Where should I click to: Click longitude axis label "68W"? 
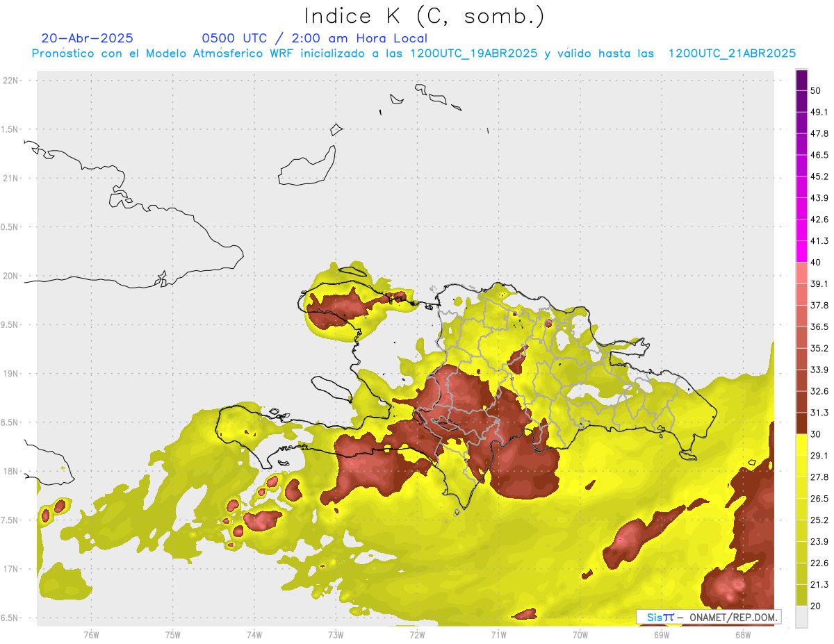[743, 634]
